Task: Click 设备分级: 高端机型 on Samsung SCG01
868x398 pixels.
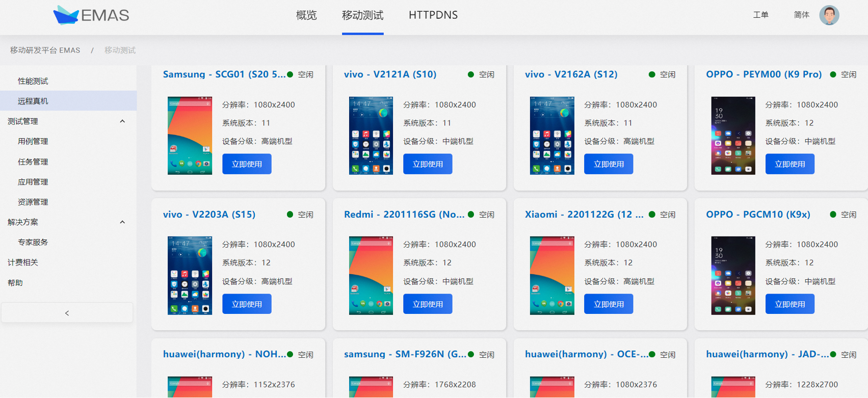Action: pyautogui.click(x=257, y=141)
